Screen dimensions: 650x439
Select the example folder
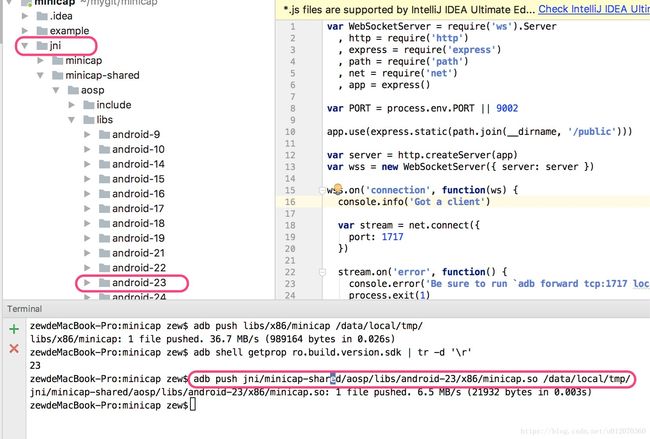pyautogui.click(x=63, y=31)
